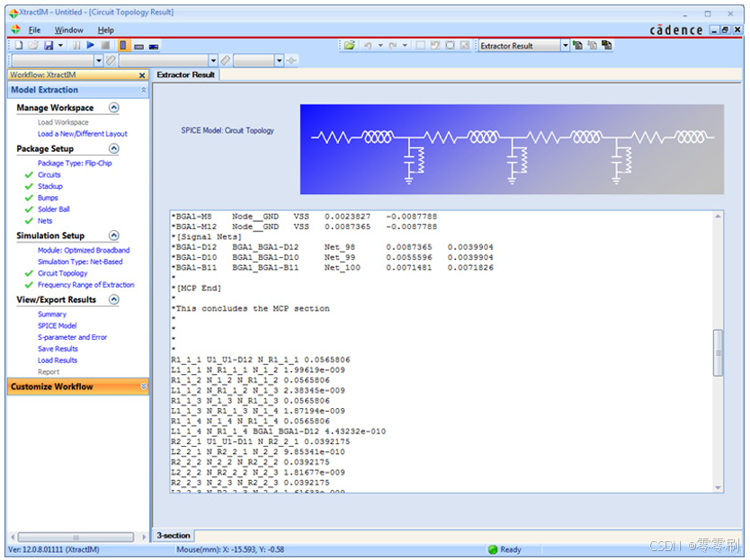Click the dark stacked windows icon
Viewport: 750px width, 560px height.
[607, 46]
